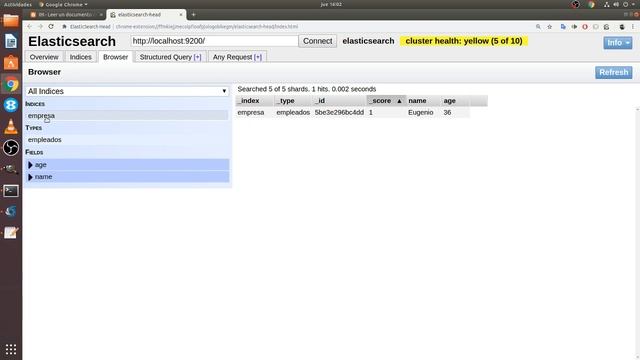Image resolution: width=640 pixels, height=360 pixels.
Task: Open Actividades in the top bar
Action: click(x=18, y=4)
